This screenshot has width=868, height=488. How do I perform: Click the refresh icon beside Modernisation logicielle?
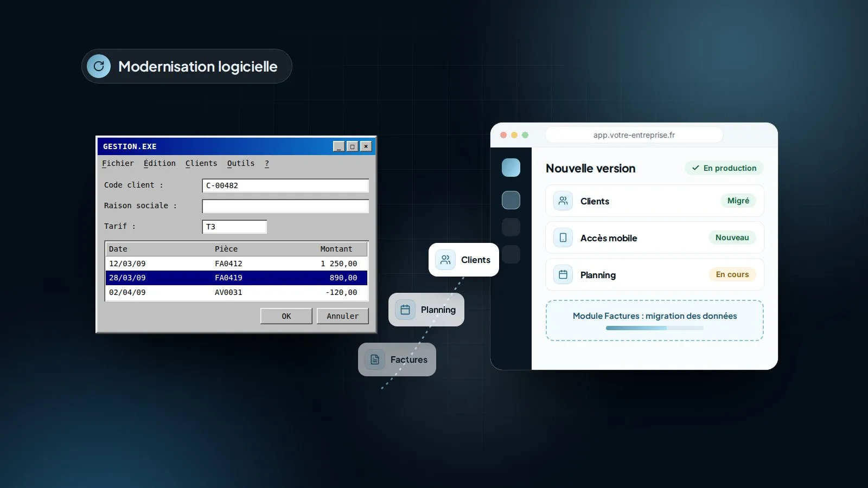coord(99,66)
